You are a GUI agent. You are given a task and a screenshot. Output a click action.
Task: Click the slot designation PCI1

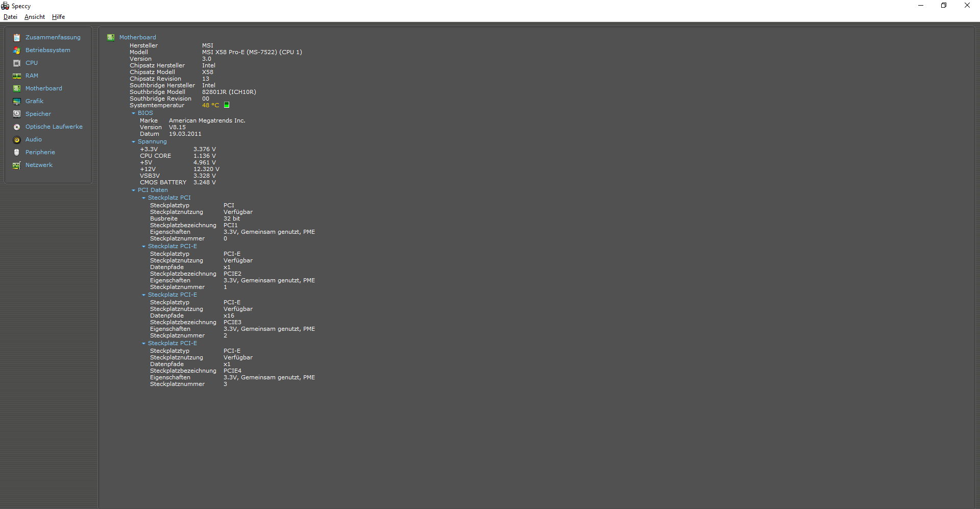coord(231,225)
